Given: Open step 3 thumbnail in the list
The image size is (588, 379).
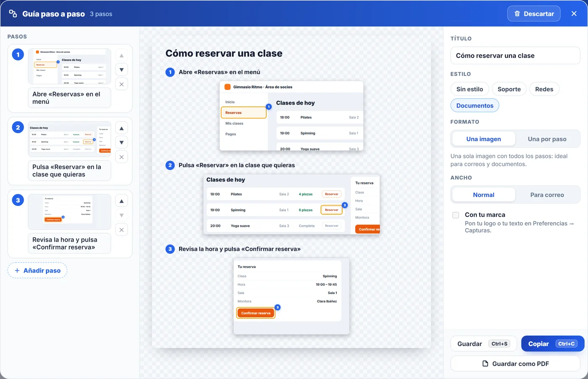Looking at the screenshot, I should click(70, 212).
